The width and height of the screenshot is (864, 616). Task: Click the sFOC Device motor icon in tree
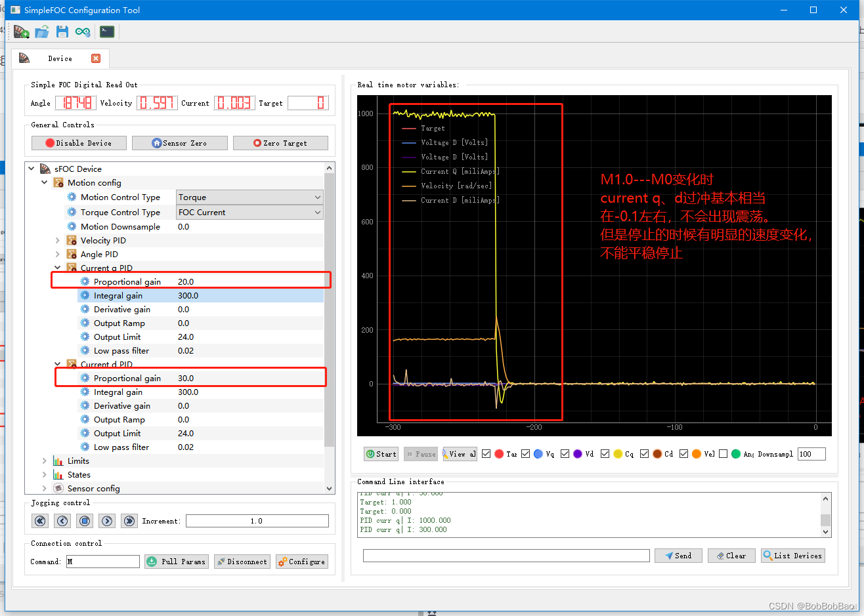tap(45, 169)
